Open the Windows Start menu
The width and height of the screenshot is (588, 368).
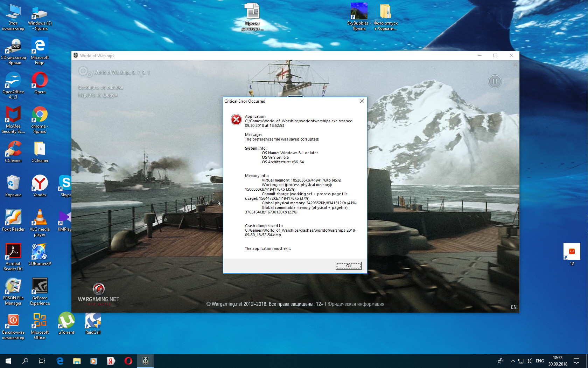pos(8,361)
